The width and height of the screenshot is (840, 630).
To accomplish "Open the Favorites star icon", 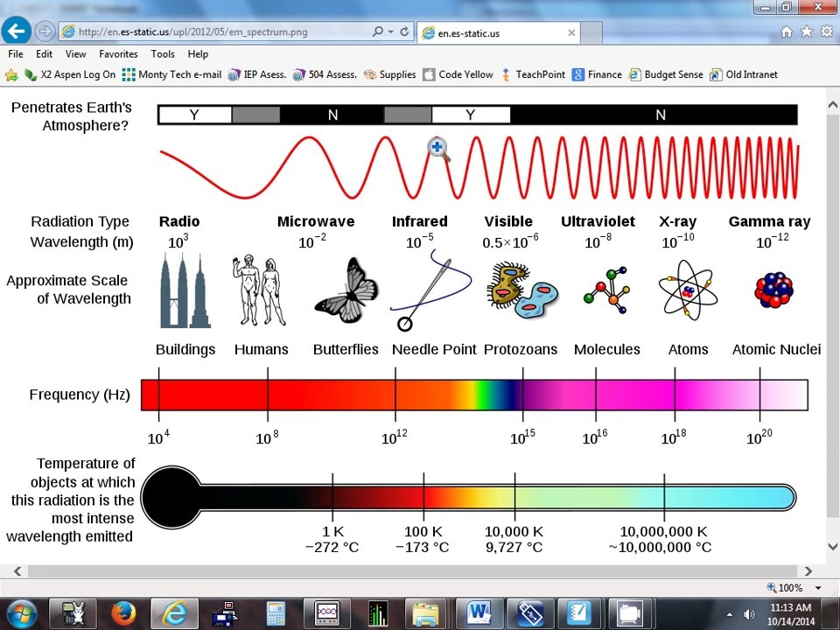I will [x=806, y=31].
